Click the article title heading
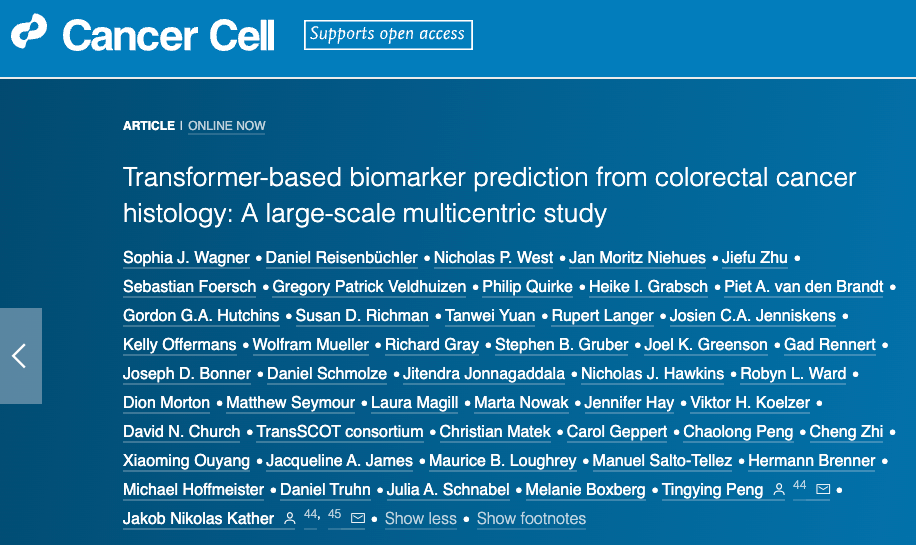The image size is (916, 545). click(489, 195)
